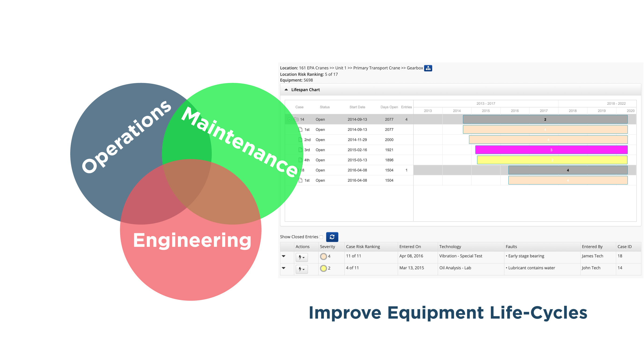This screenshot has width=644, height=342.
Task: Select the gray case 14 timeline bar
Action: tap(545, 119)
